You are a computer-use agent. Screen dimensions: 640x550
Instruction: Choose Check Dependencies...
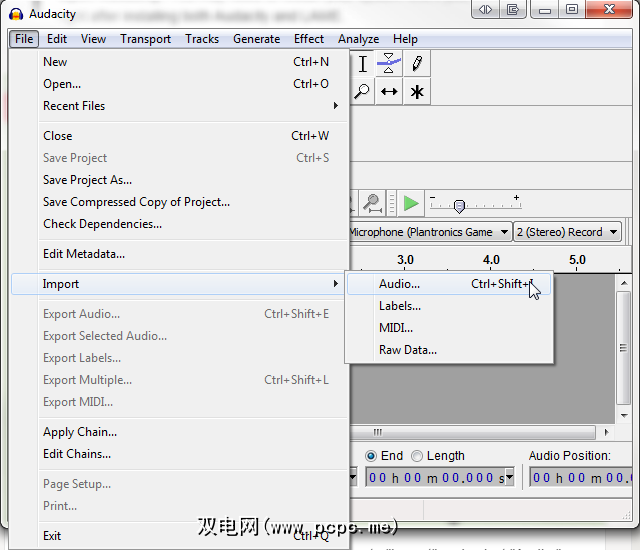[180, 224]
